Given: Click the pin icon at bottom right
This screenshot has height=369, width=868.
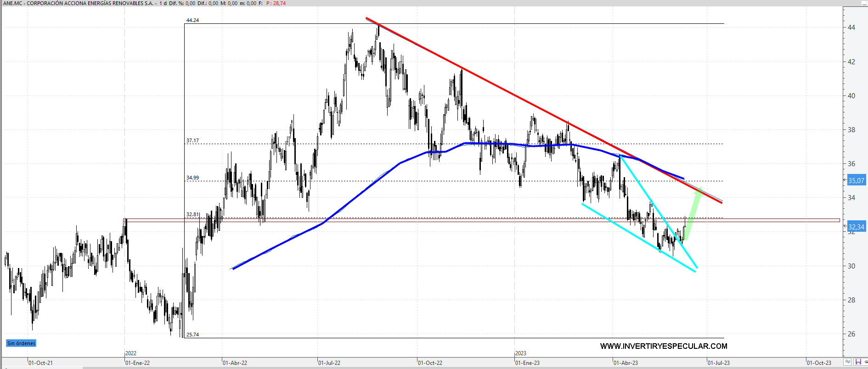Looking at the screenshot, I should point(866,362).
